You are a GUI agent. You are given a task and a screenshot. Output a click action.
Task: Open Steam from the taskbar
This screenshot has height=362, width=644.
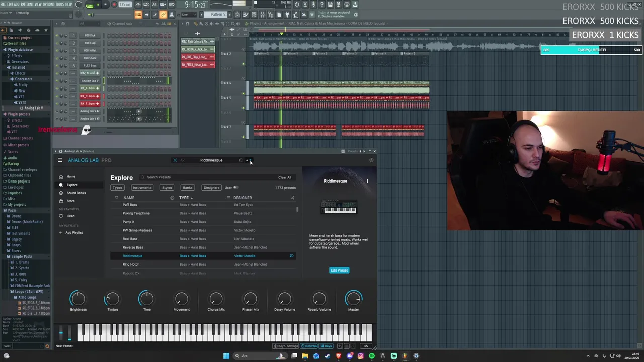click(328, 356)
